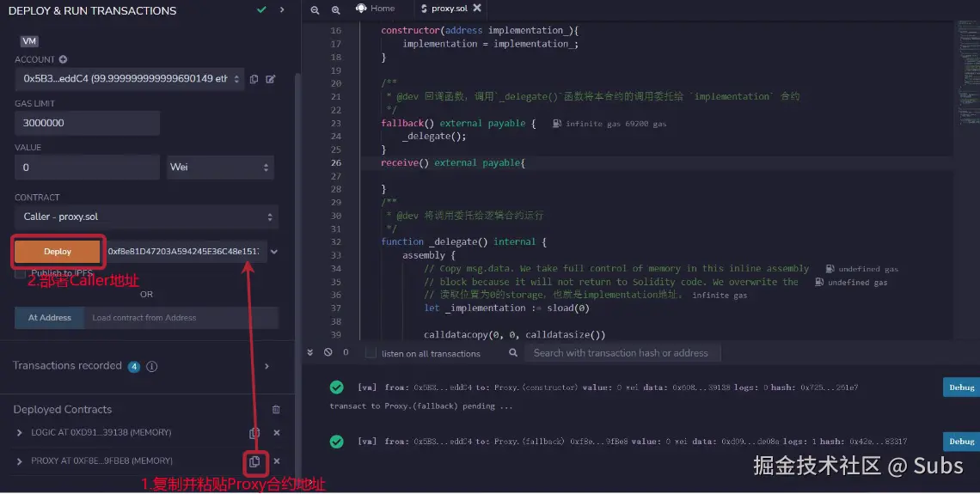Expand the Transactions recorded section
Viewport: 980px width, 494px height.
(266, 366)
